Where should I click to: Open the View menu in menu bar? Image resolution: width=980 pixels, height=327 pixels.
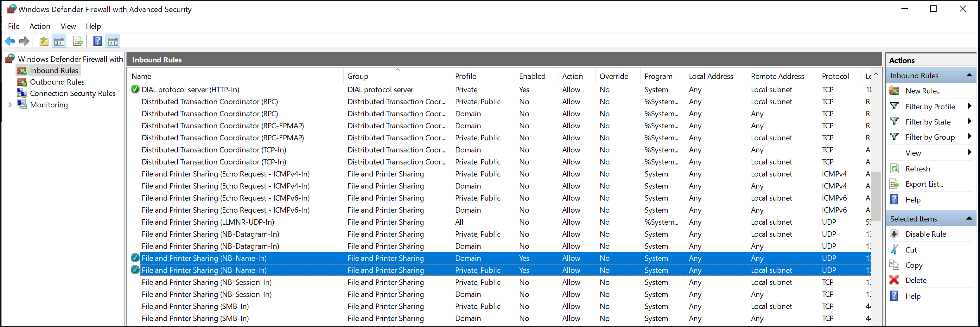(x=68, y=26)
